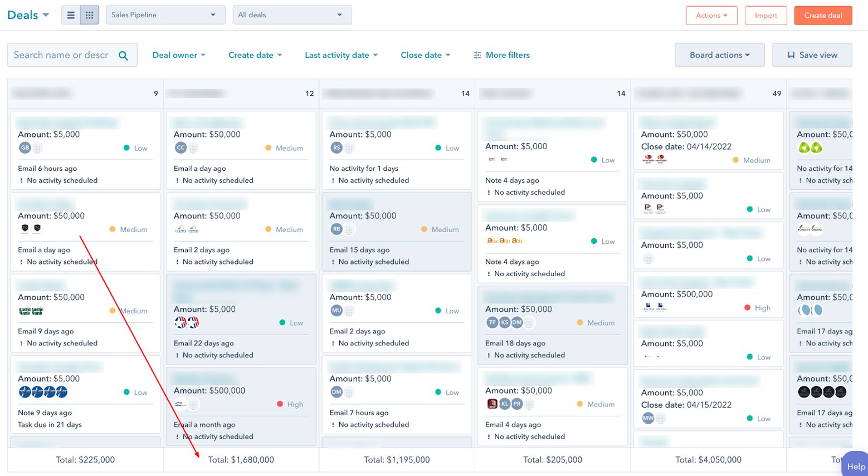Click the Create deal button

pyautogui.click(x=823, y=15)
